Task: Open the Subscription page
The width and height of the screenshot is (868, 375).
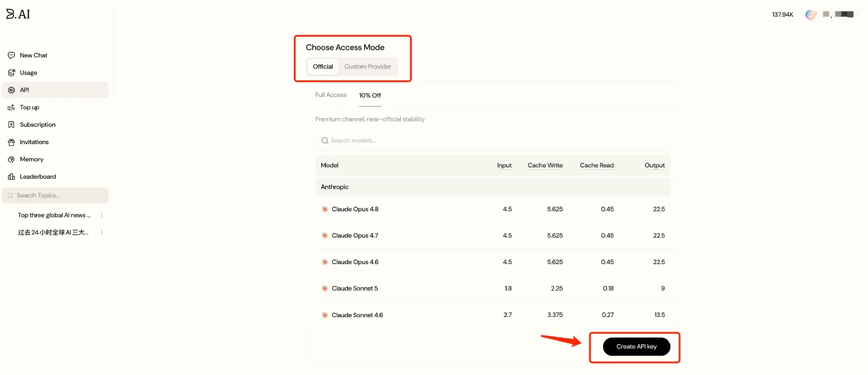Action: (55, 125)
